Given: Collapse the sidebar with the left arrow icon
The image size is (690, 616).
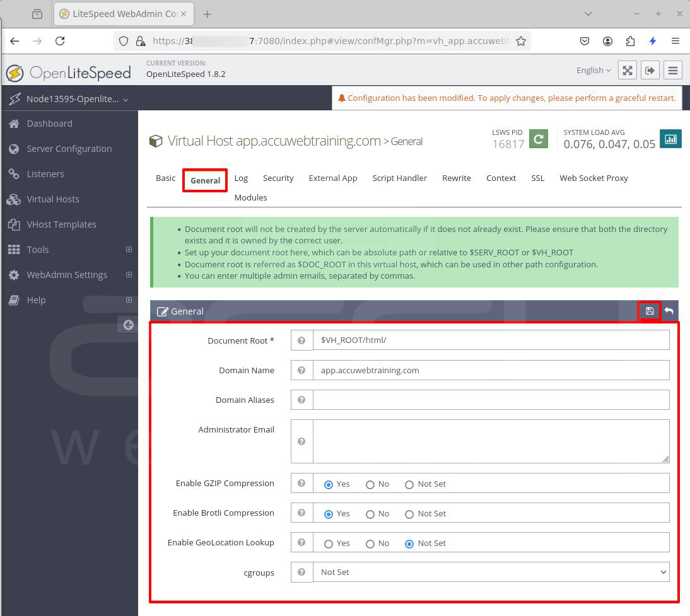Looking at the screenshot, I should coord(128,325).
